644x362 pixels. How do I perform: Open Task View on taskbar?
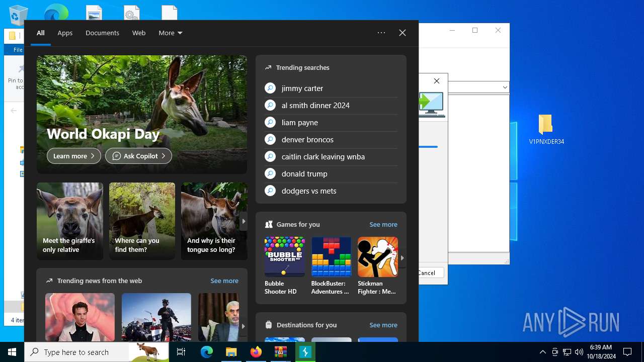click(x=181, y=352)
